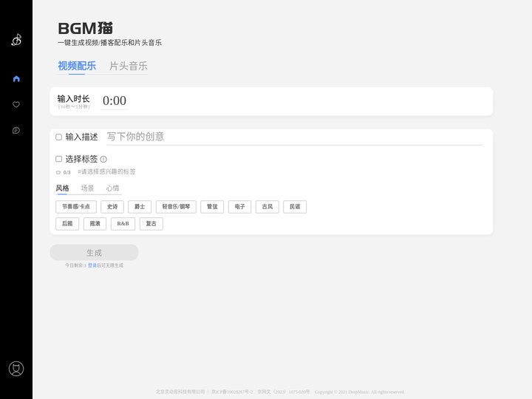Choose the 电子 tag
The height and width of the screenshot is (399, 532).
click(x=240, y=207)
